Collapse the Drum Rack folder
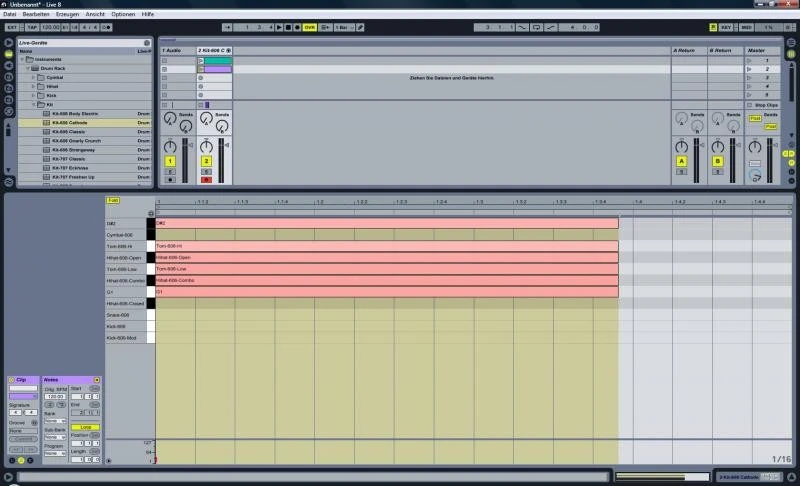This screenshot has width=800, height=486. click(x=28, y=68)
